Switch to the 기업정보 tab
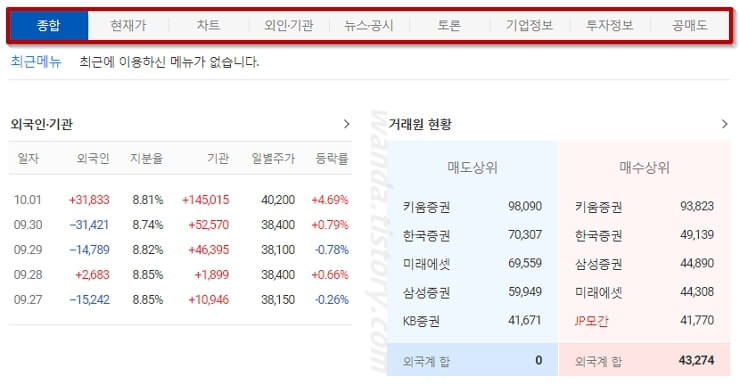Image resolution: width=740 pixels, height=385 pixels. 529,25
